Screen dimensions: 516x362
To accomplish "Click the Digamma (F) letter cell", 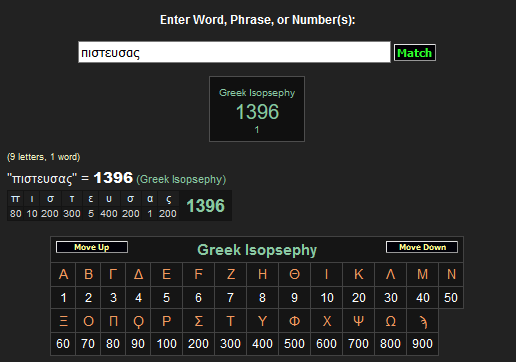I will (x=198, y=274).
